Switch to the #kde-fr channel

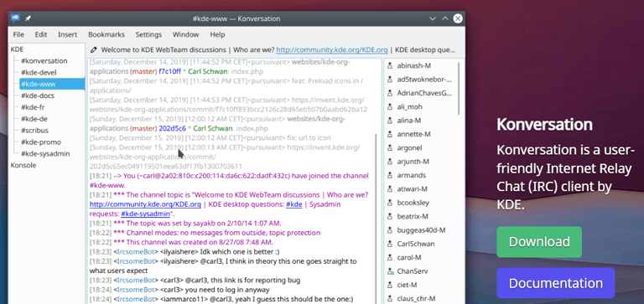33,107
